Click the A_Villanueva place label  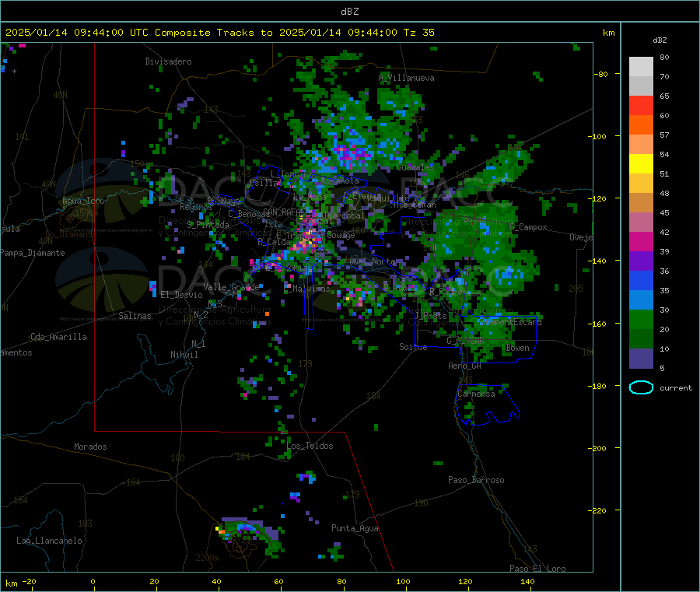click(406, 78)
